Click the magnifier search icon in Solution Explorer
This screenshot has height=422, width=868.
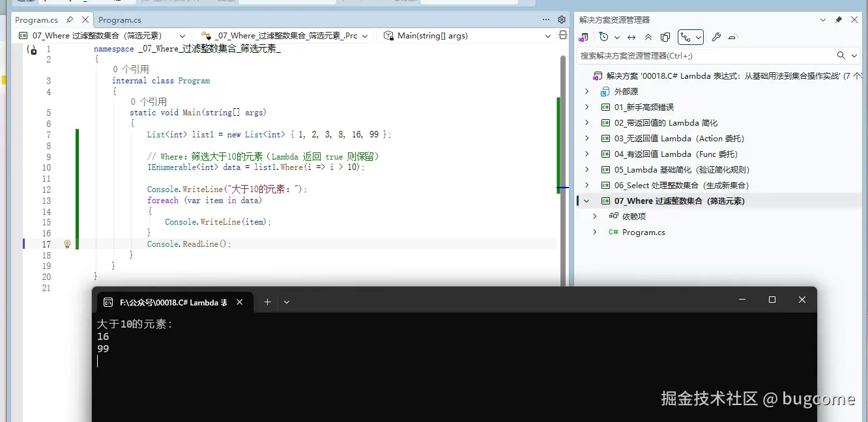point(841,56)
